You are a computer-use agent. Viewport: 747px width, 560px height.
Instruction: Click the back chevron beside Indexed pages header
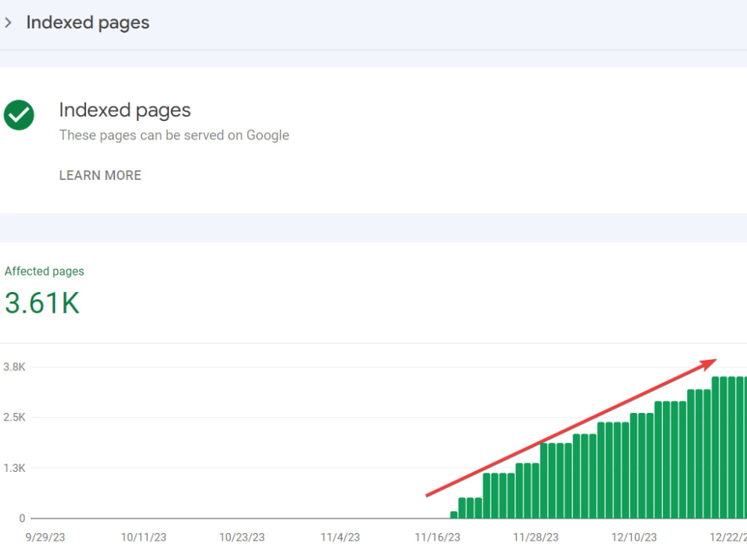coord(9,22)
